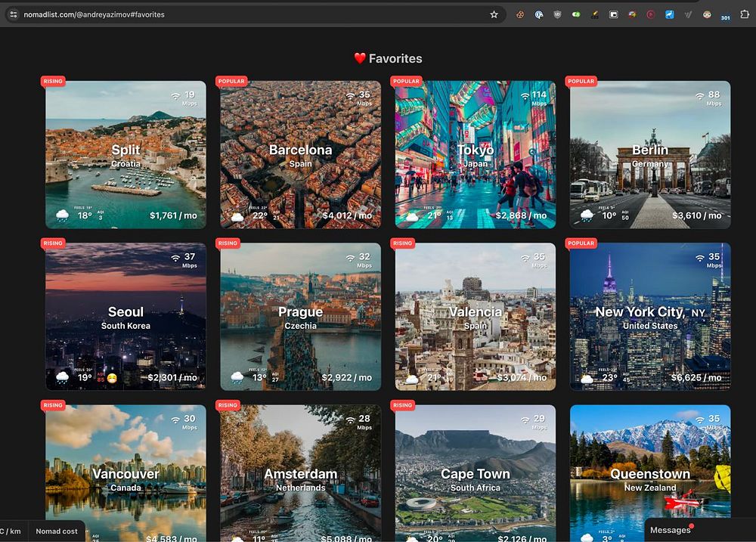Open the browser extensions puzzle icon
The width and height of the screenshot is (756, 542).
click(x=744, y=14)
